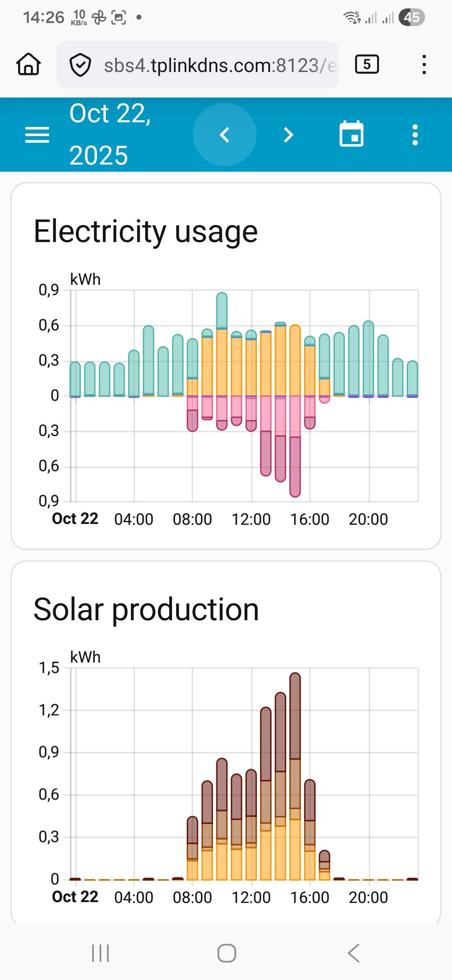Tap the site security shield icon
Image resolution: width=452 pixels, height=980 pixels.
click(80, 65)
